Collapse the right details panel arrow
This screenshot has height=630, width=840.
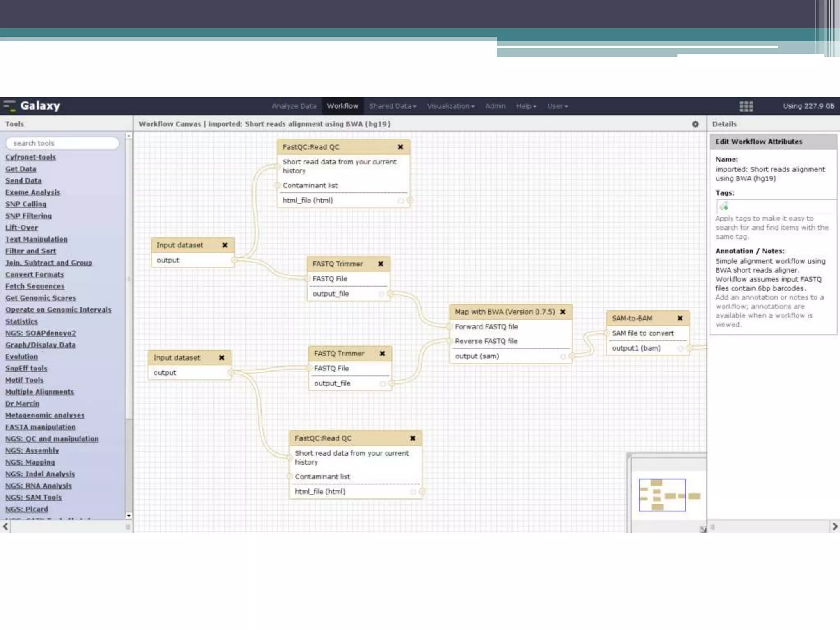(x=835, y=526)
